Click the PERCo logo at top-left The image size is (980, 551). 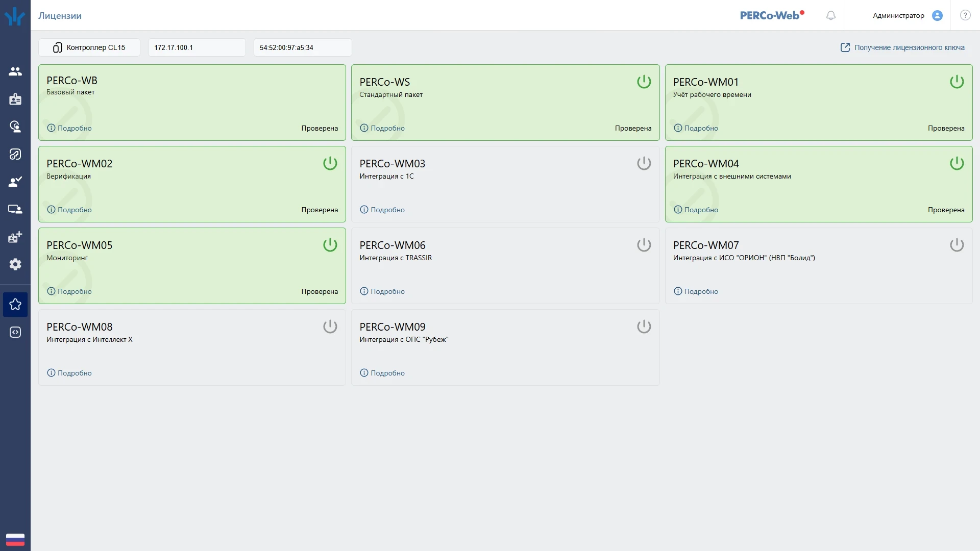(x=15, y=16)
